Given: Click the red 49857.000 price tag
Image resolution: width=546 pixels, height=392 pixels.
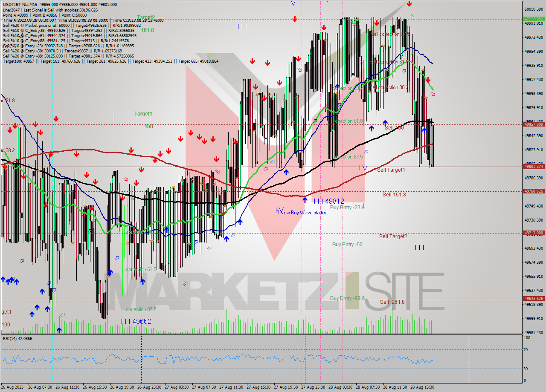Looking at the screenshot, I should [x=534, y=124].
